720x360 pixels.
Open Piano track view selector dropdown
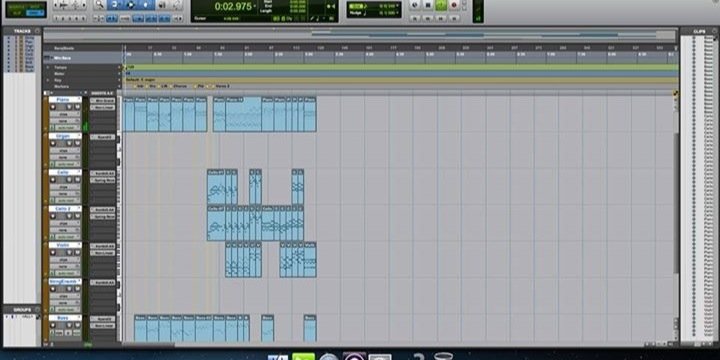[65, 114]
